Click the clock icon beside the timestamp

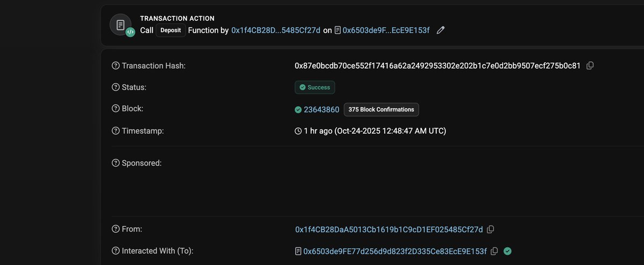(298, 131)
